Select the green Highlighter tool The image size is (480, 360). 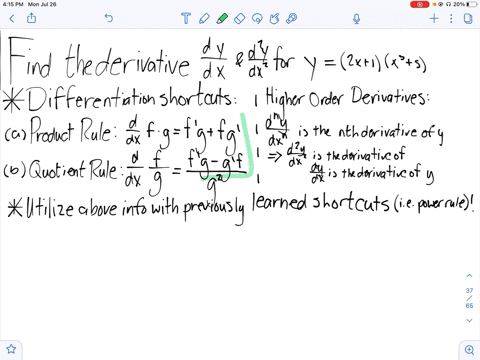click(x=222, y=18)
